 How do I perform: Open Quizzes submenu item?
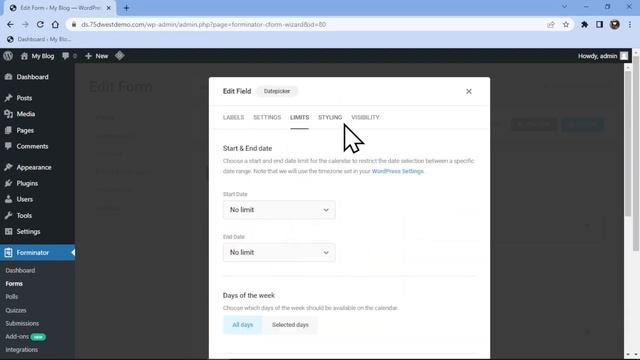[x=16, y=310]
